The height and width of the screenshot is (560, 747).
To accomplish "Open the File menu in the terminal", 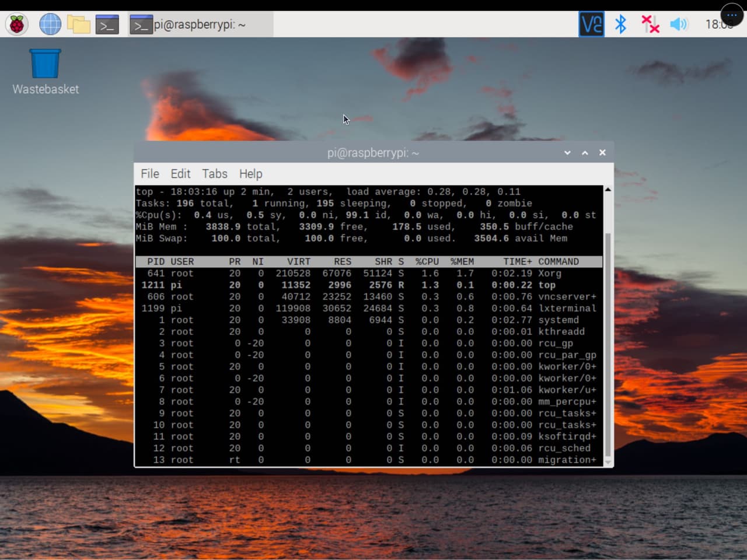I will tap(150, 174).
